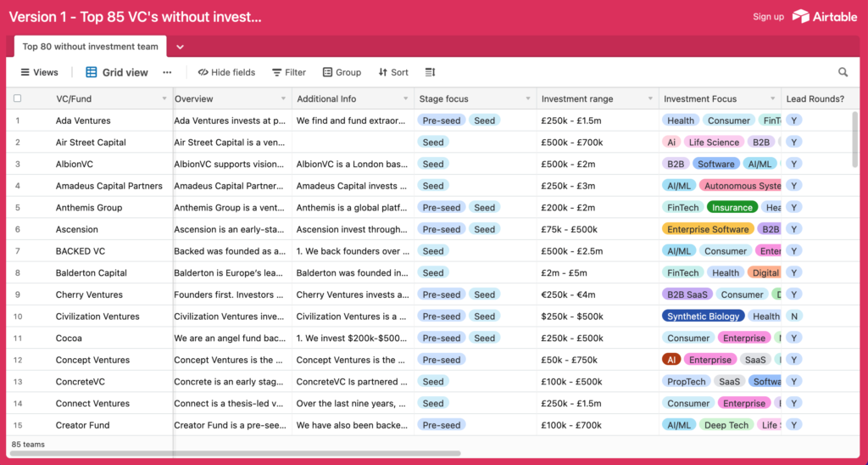This screenshot has width=868, height=465.
Task: Click the search magnifier icon
Action: tap(843, 73)
